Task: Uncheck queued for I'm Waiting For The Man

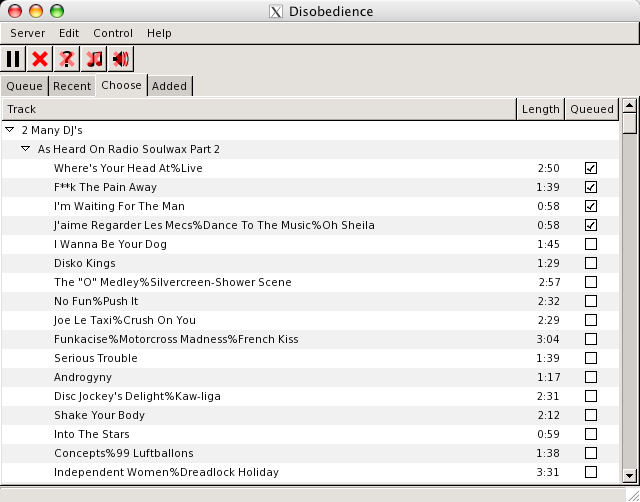Action: (x=591, y=206)
